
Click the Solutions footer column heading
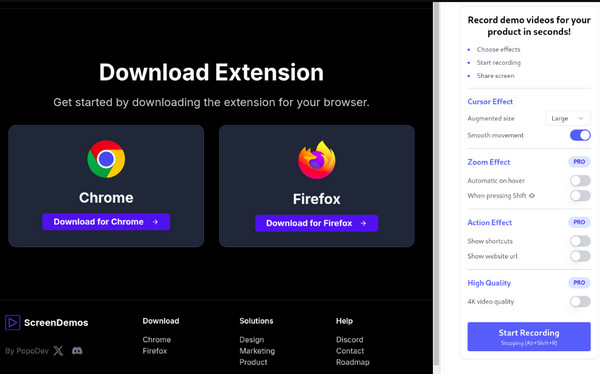(x=256, y=321)
